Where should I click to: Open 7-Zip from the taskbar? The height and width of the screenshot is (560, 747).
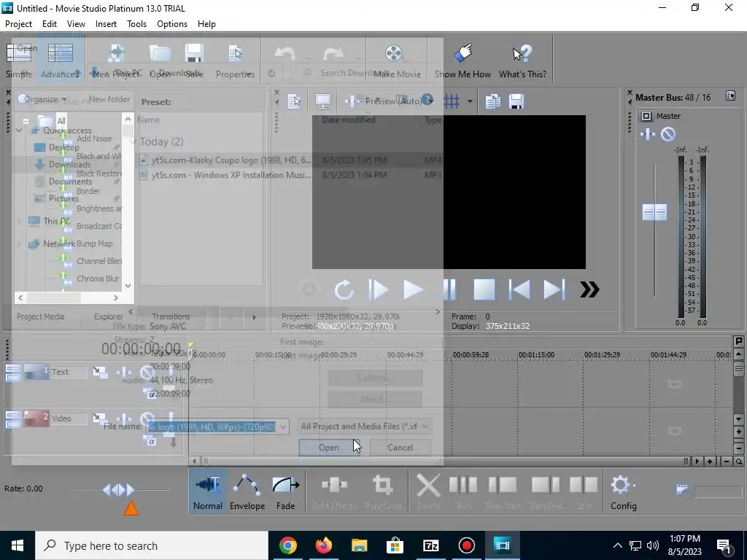point(430,545)
